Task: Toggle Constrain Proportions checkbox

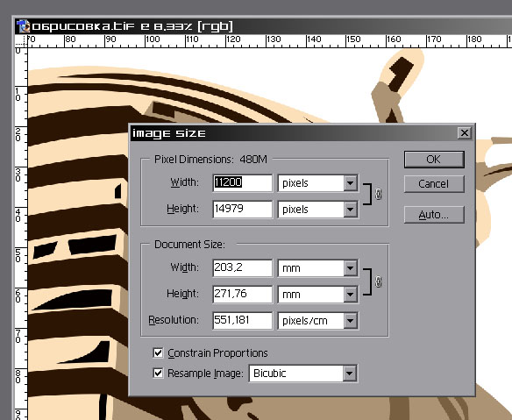Action: point(158,353)
